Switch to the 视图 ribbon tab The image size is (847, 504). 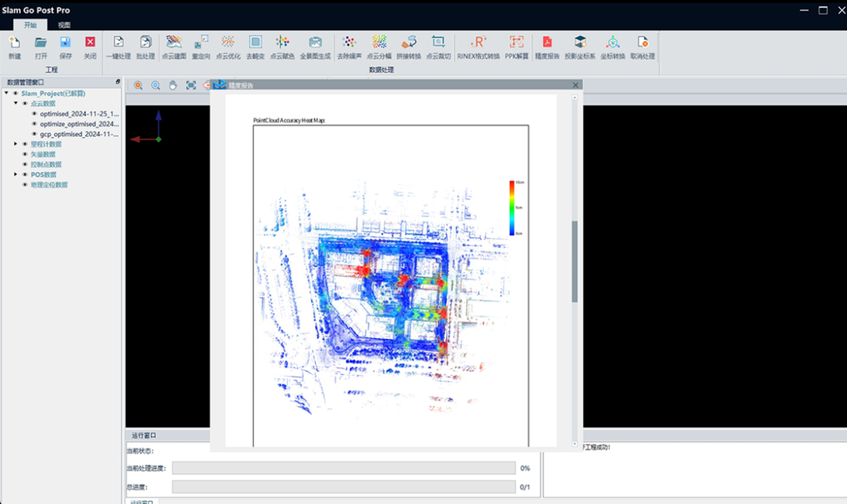[x=64, y=25]
